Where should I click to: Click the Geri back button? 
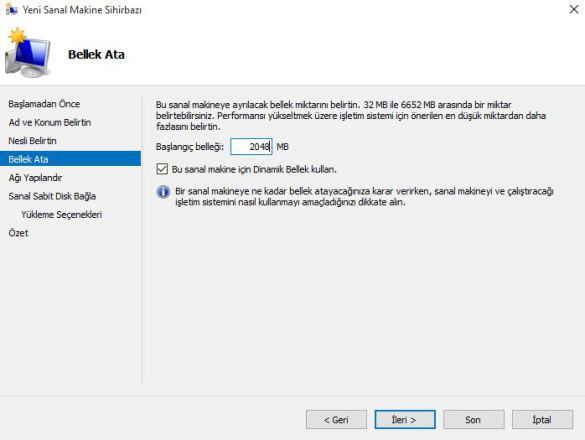pos(336,419)
